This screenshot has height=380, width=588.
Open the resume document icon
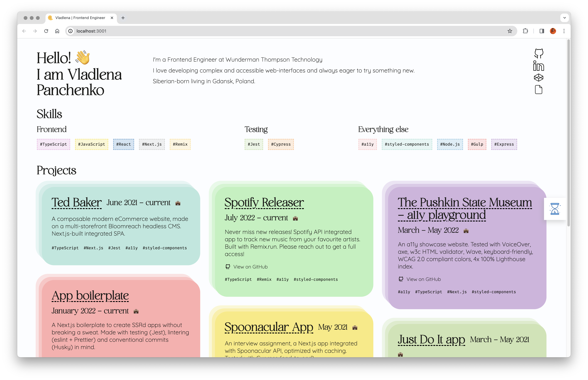tap(539, 90)
